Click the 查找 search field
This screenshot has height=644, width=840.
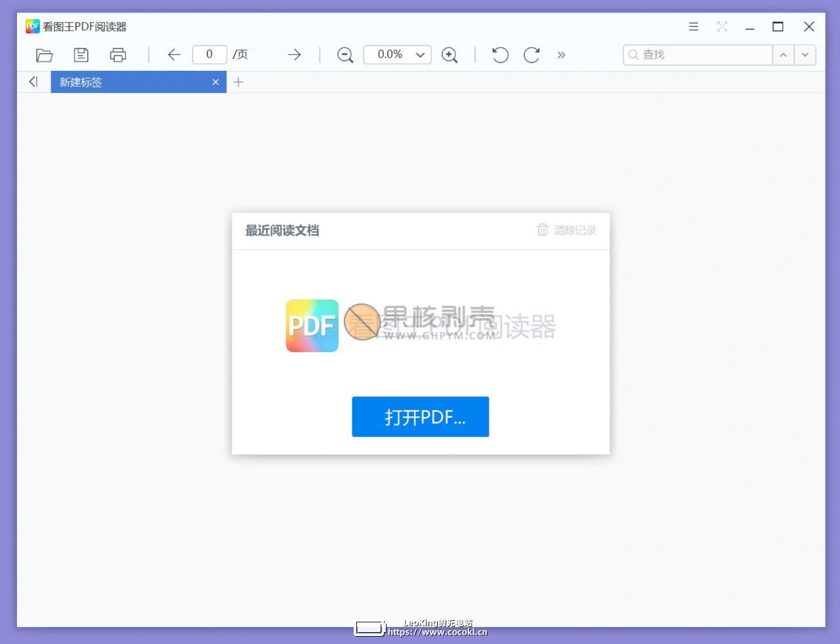698,54
